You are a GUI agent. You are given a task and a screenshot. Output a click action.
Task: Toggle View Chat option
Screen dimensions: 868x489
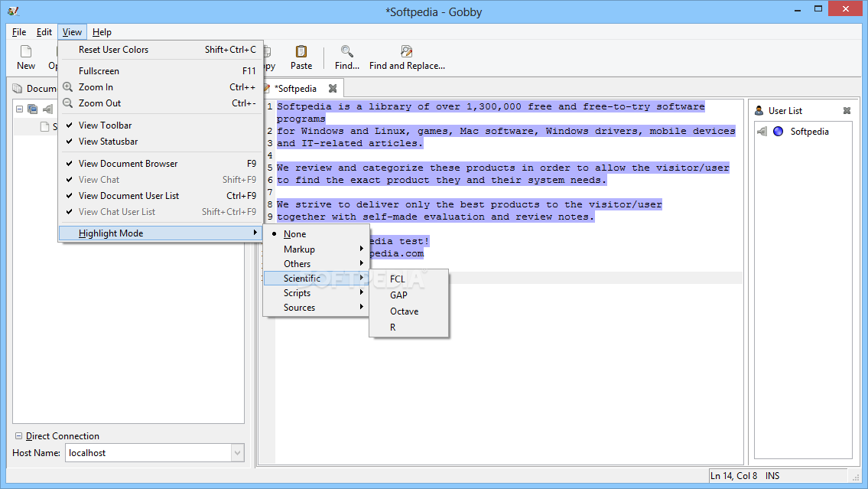coord(161,179)
